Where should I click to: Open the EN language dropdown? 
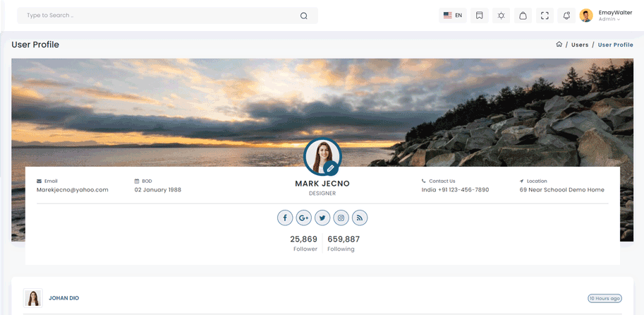point(452,16)
